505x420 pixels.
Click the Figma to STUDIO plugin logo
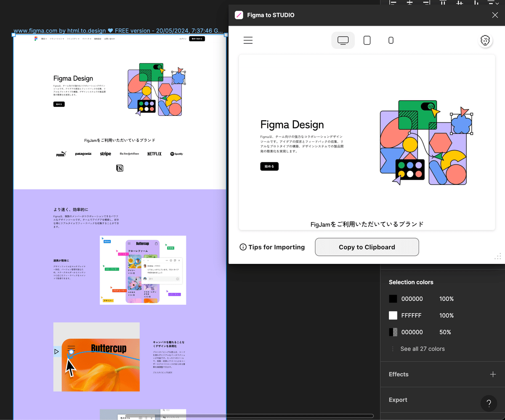click(x=239, y=15)
